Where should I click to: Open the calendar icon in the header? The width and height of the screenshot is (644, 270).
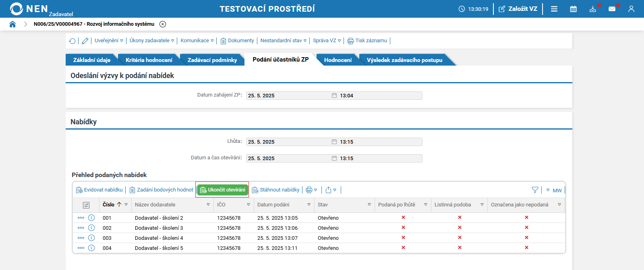[574, 9]
